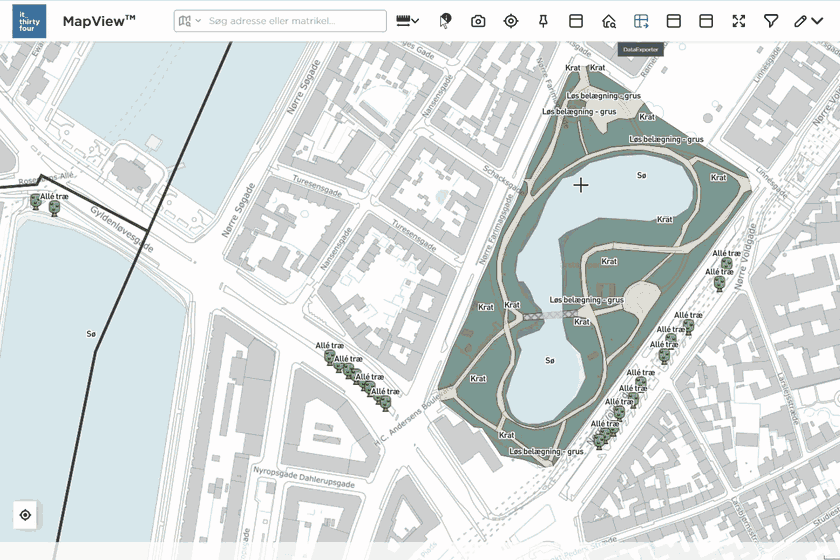Click the it thirty four logo
This screenshot has height=560, width=840.
coord(29,21)
